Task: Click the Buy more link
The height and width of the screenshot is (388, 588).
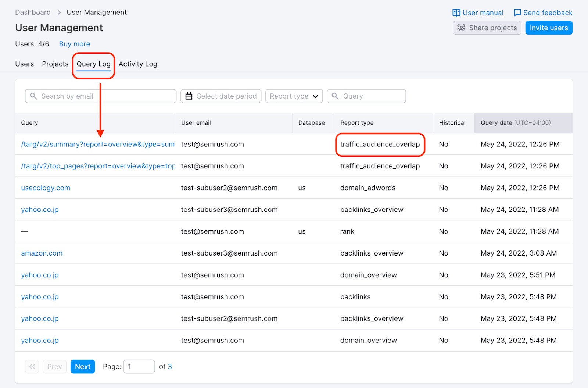Action: (74, 44)
